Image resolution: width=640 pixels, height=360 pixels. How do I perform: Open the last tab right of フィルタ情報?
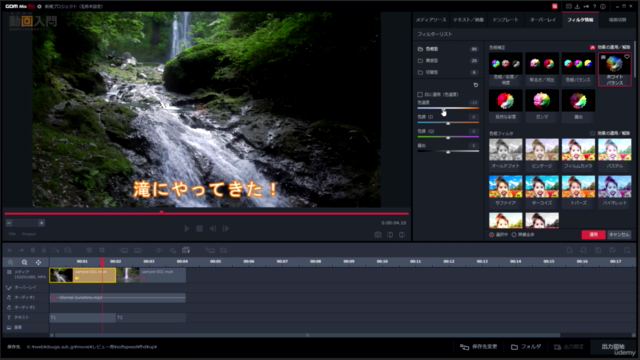pos(617,20)
